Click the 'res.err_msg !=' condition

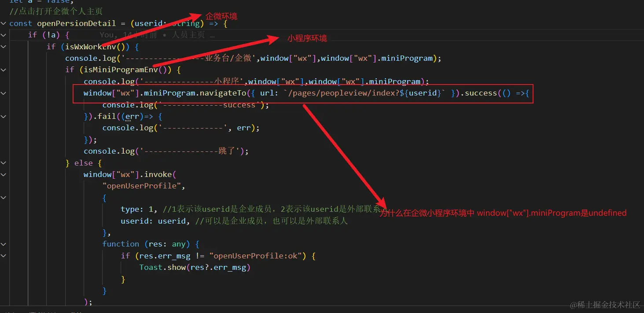[x=172, y=256]
